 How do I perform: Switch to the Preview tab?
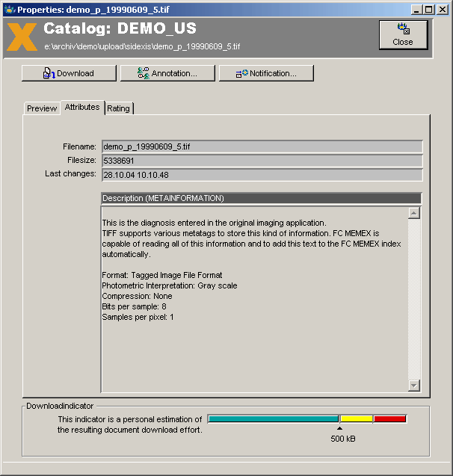[42, 108]
